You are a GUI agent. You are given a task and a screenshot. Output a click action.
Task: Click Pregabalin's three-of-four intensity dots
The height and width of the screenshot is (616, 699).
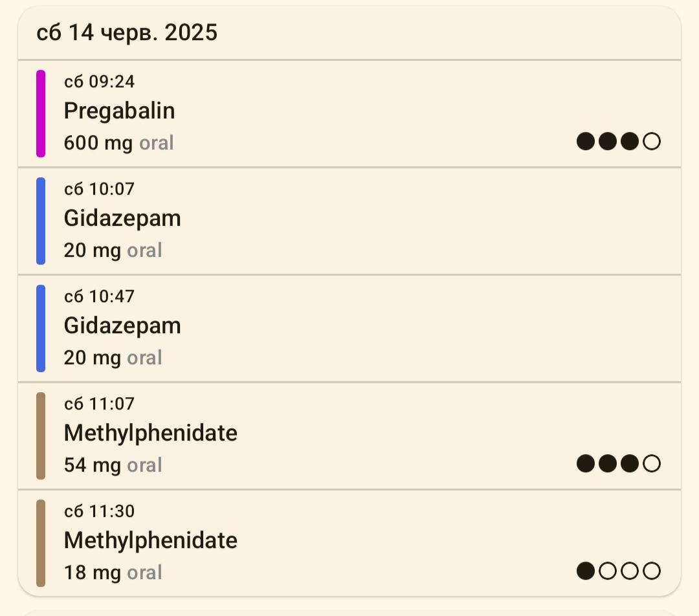(x=618, y=141)
